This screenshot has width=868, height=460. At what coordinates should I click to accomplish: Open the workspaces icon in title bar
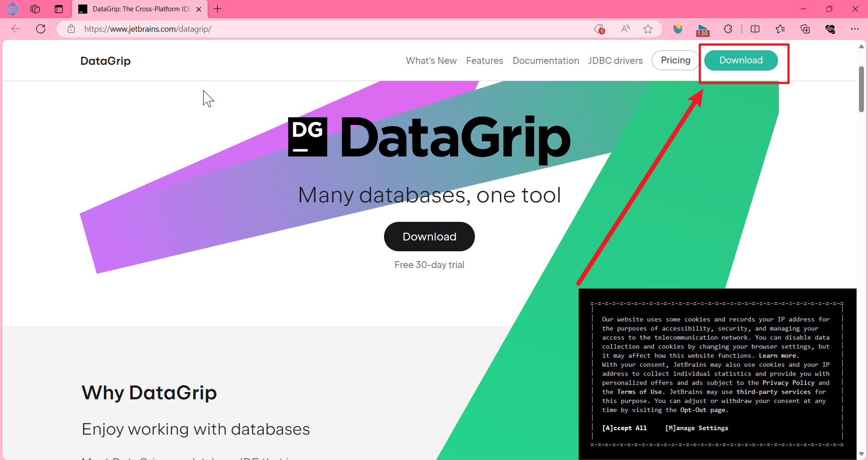(35, 9)
